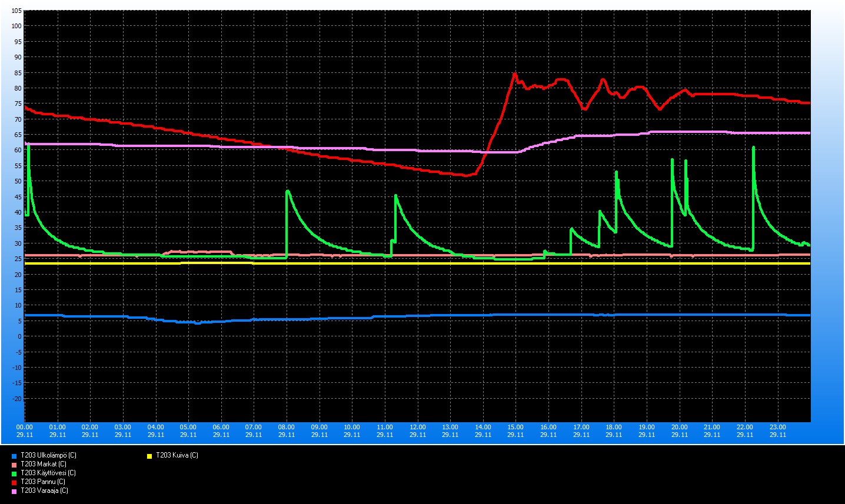Click the green Käyttövesi spike peak at 08.00
The height and width of the screenshot is (504, 845).
pyautogui.click(x=287, y=191)
